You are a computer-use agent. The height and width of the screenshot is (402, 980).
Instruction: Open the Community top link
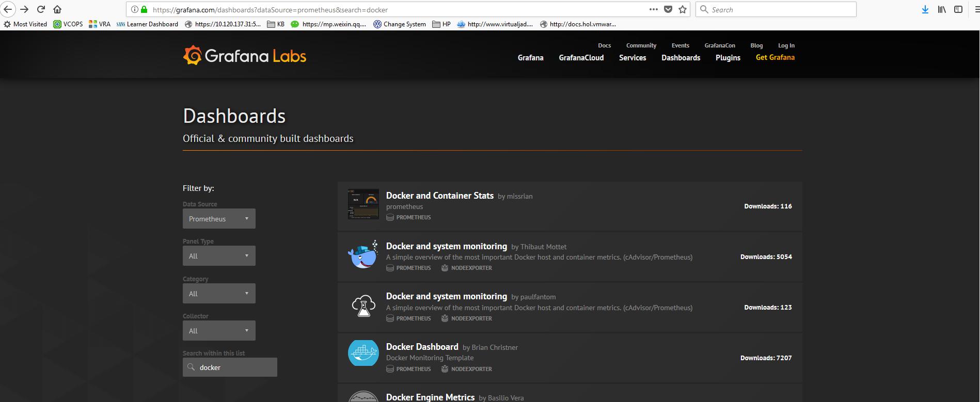pyautogui.click(x=641, y=45)
